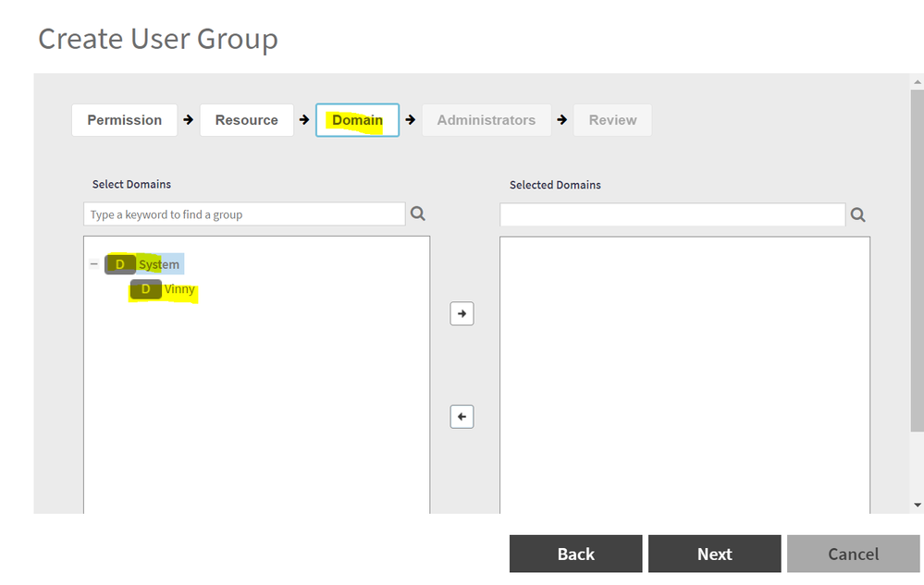Click the search icon beside Select Domains field
This screenshot has width=924, height=585.
pos(418,213)
